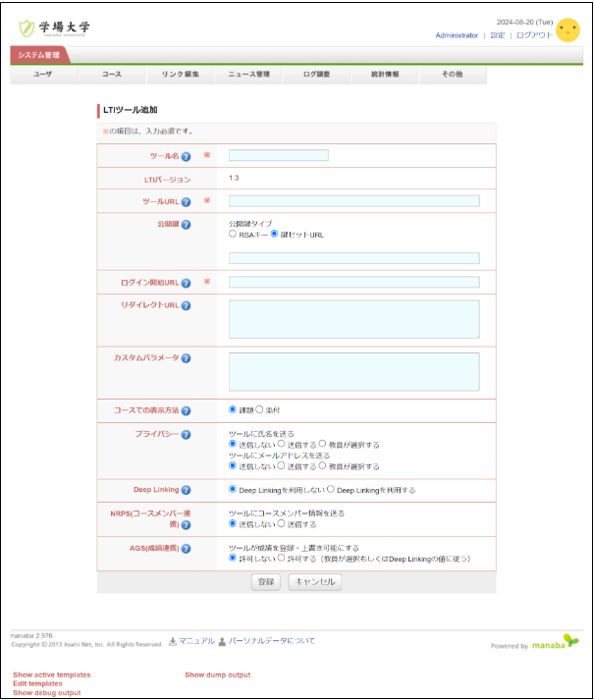Click the 登録 button
Viewport: 594px width, 700px height.
pyautogui.click(x=266, y=582)
